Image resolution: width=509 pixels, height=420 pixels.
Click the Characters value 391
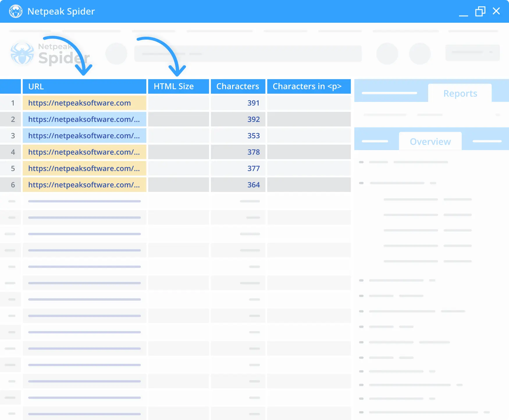[x=253, y=103]
